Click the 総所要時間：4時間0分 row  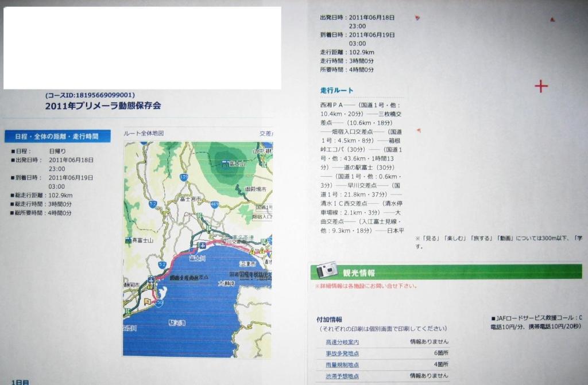pos(41,213)
